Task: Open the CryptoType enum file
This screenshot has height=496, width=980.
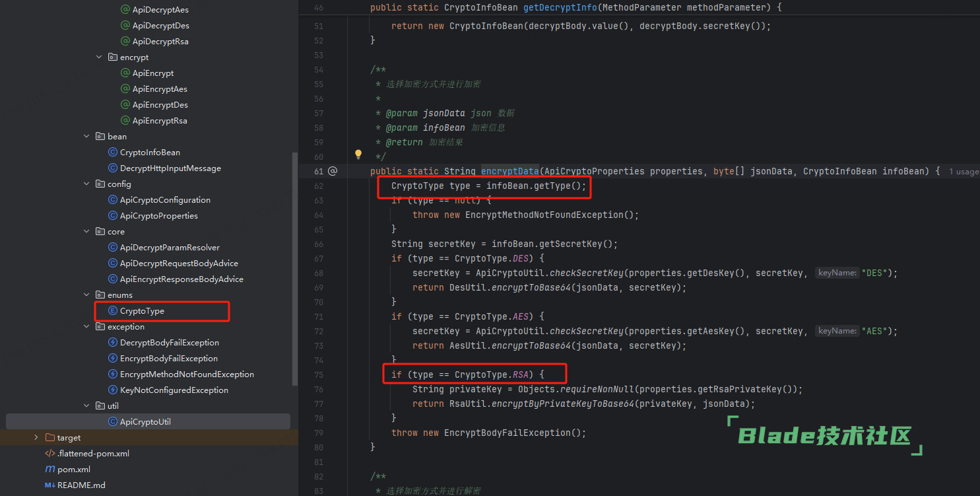Action: (142, 311)
